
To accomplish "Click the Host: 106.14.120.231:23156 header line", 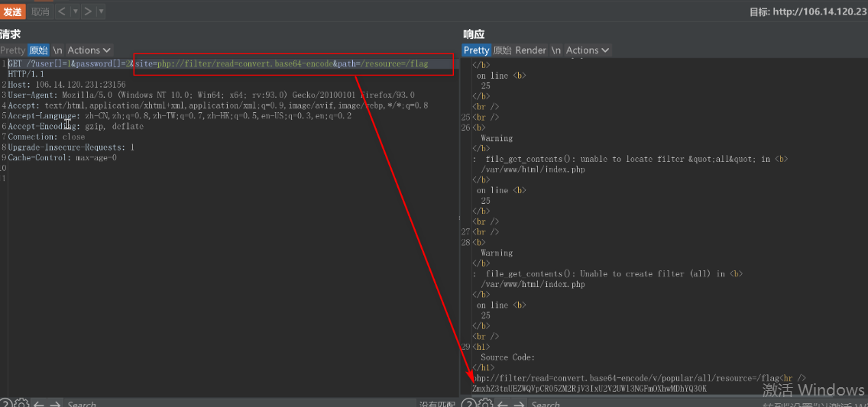I will click(66, 85).
